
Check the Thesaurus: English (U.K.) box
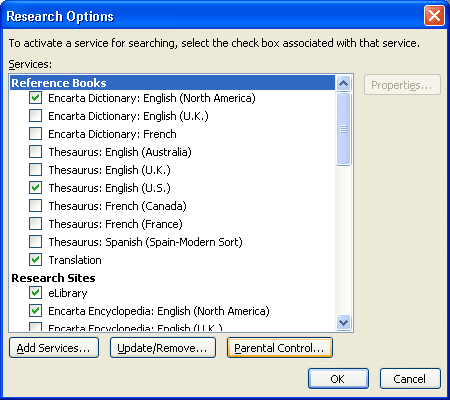[35, 170]
